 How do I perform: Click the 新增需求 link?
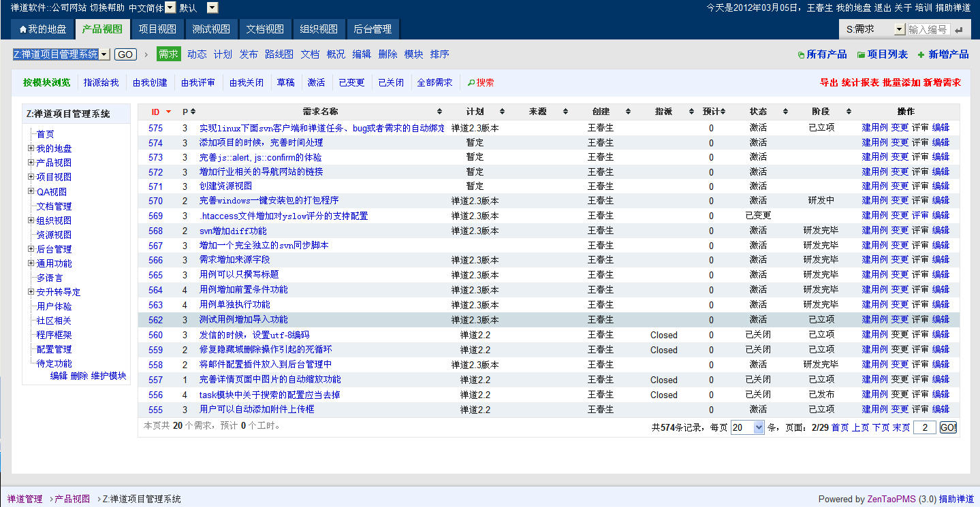pyautogui.click(x=942, y=82)
